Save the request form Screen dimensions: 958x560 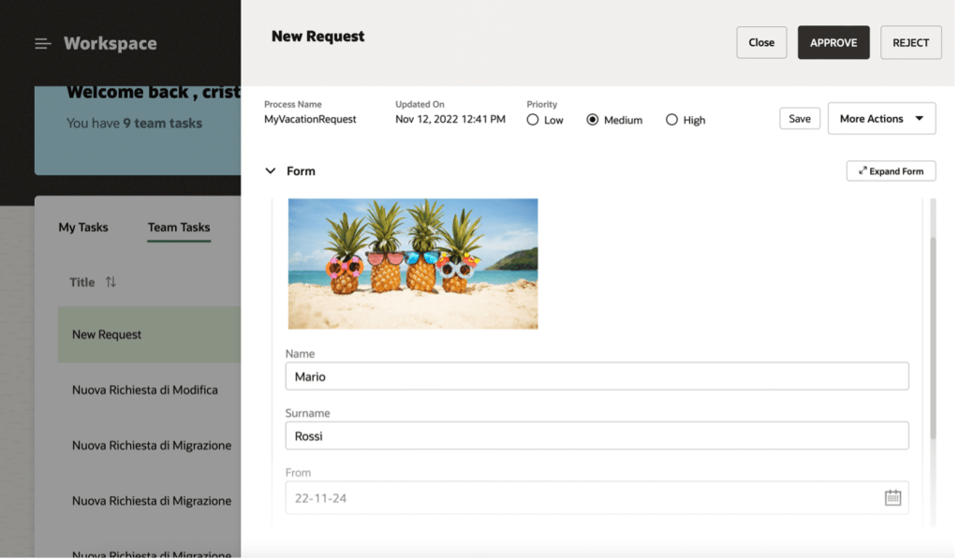[800, 119]
